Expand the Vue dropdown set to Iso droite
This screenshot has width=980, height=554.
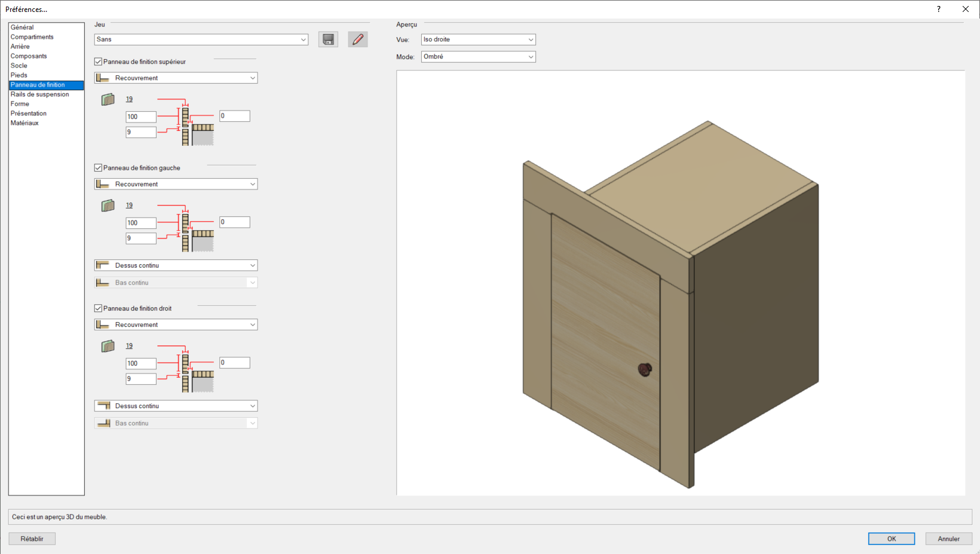pyautogui.click(x=478, y=39)
